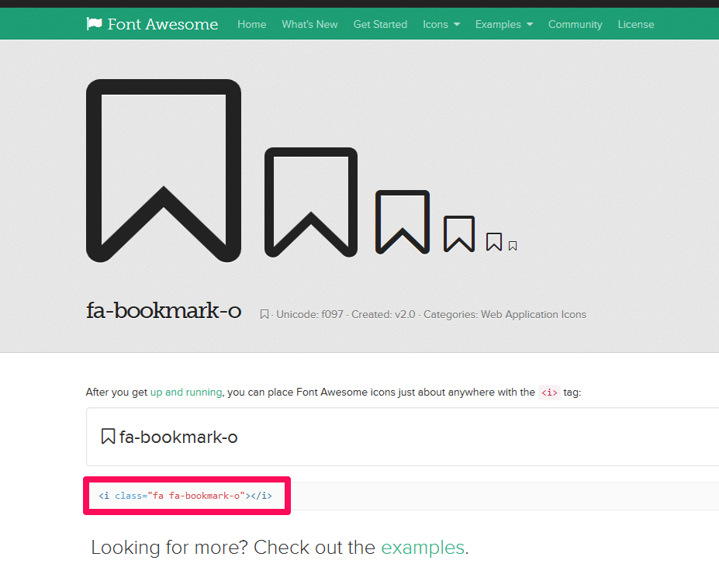Click the fa-bookmark-o example label
This screenshot has height=588, width=719.
178,437
